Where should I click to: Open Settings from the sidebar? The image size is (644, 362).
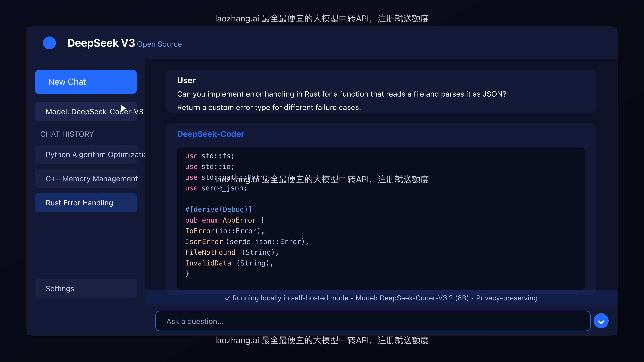(86, 288)
